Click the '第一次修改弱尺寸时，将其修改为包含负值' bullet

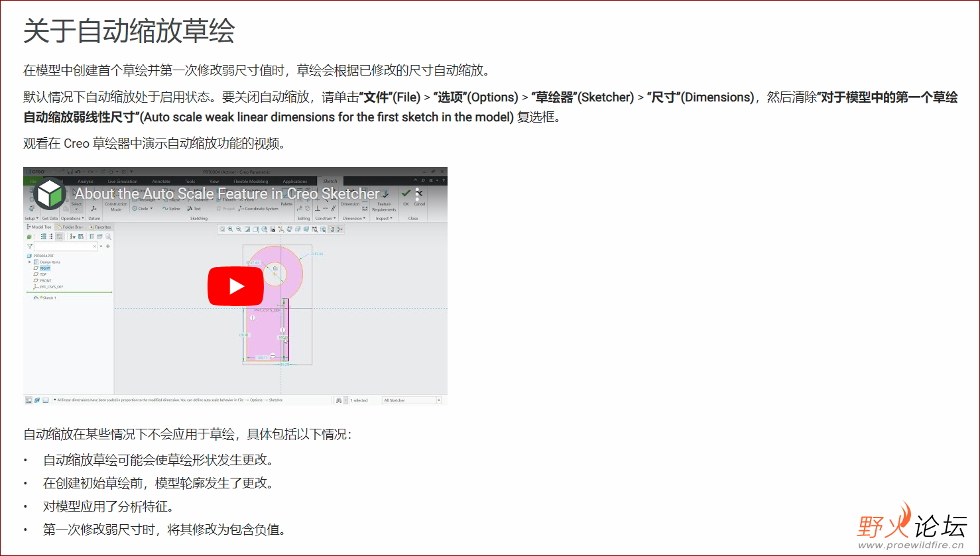pyautogui.click(x=164, y=529)
